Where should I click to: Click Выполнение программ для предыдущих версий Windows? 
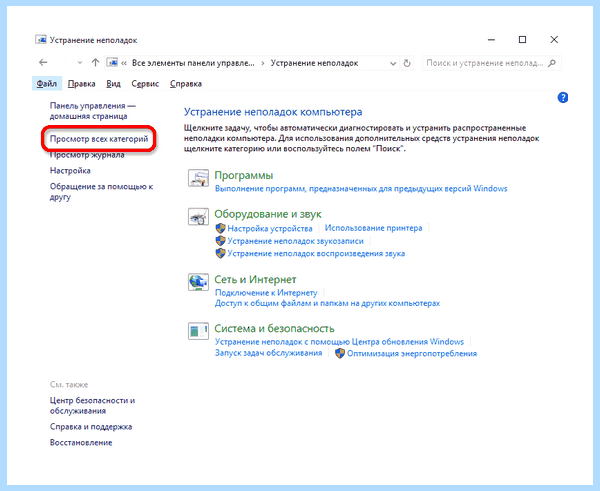(x=361, y=189)
